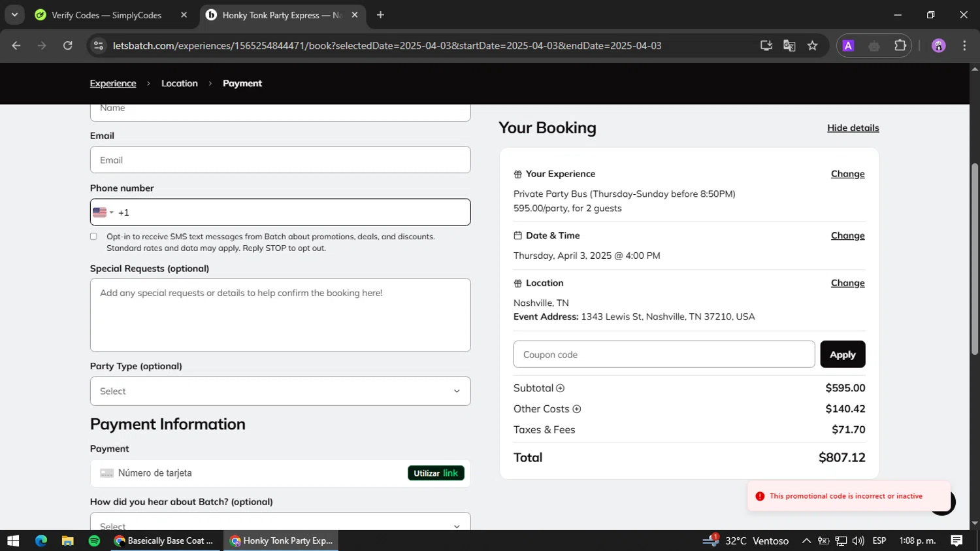Click the US flag country selector
This screenshot has height=551, width=980.
[103, 212]
